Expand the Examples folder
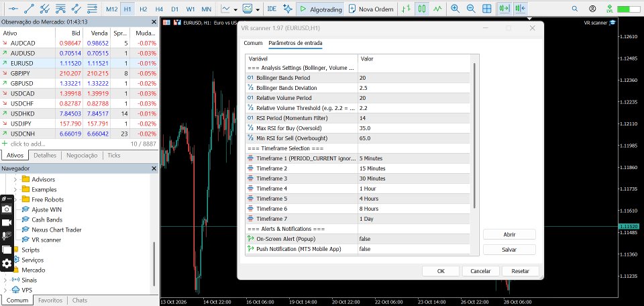The image size is (644, 306). coord(15,189)
